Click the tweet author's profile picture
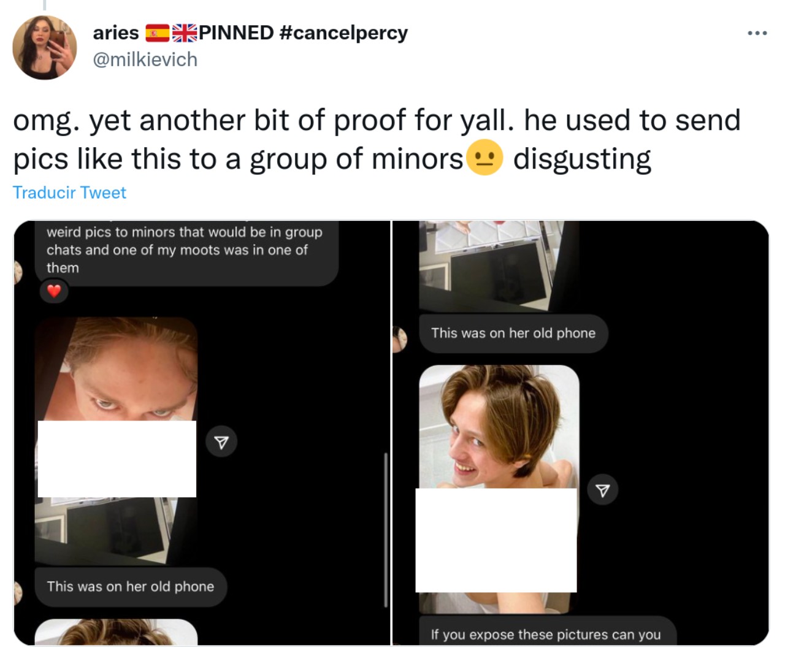The width and height of the screenshot is (785, 672). 45,48
